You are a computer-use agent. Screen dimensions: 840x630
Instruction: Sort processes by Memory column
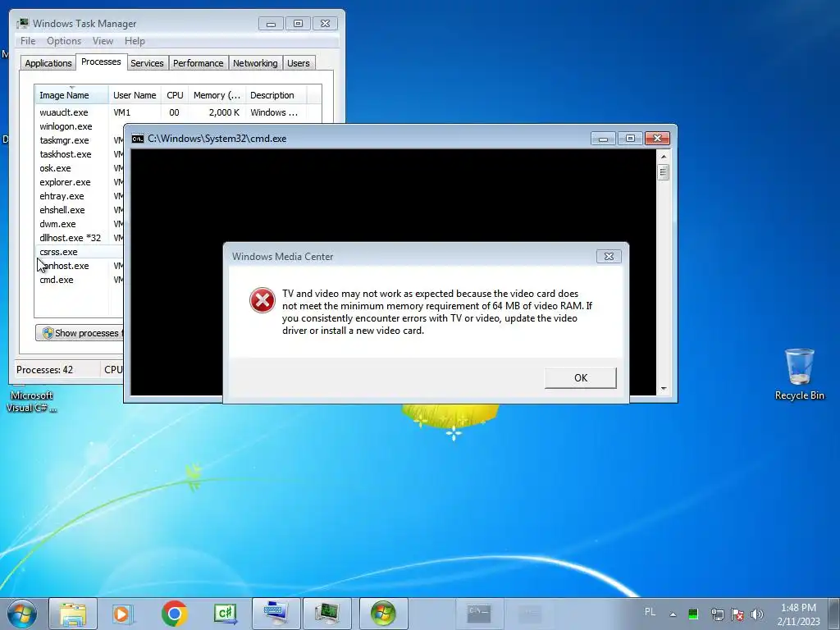[x=217, y=95]
